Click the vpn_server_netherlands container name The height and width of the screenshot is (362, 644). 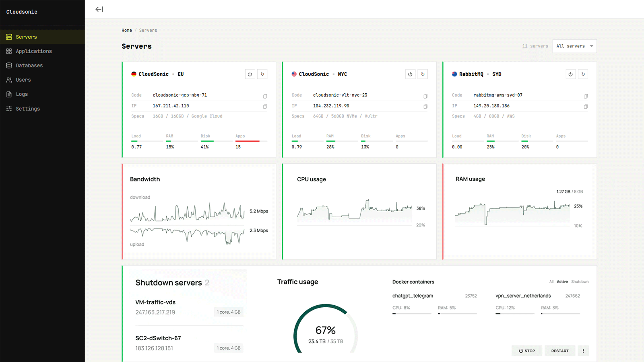pos(523,296)
